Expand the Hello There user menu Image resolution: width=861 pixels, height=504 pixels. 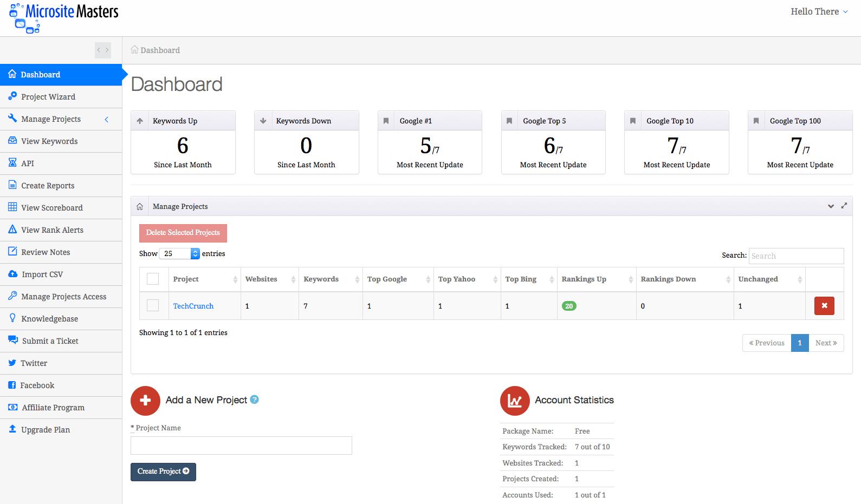pos(819,11)
